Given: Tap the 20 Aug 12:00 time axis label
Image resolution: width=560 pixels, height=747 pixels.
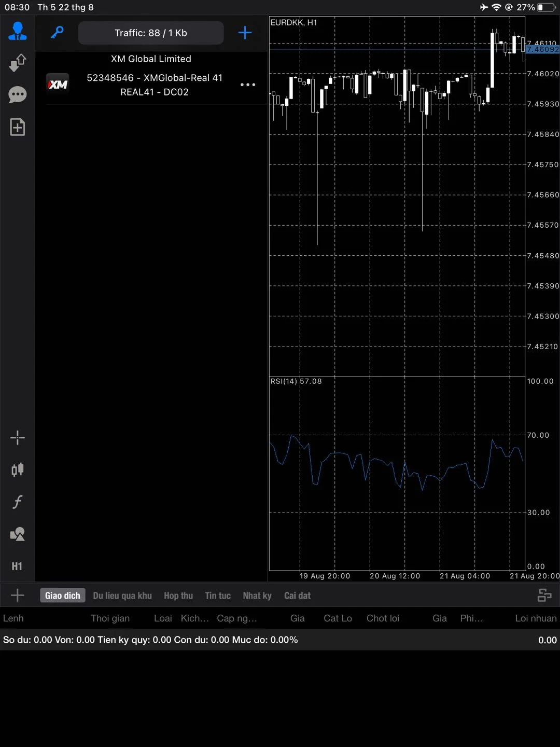Looking at the screenshot, I should [x=395, y=576].
